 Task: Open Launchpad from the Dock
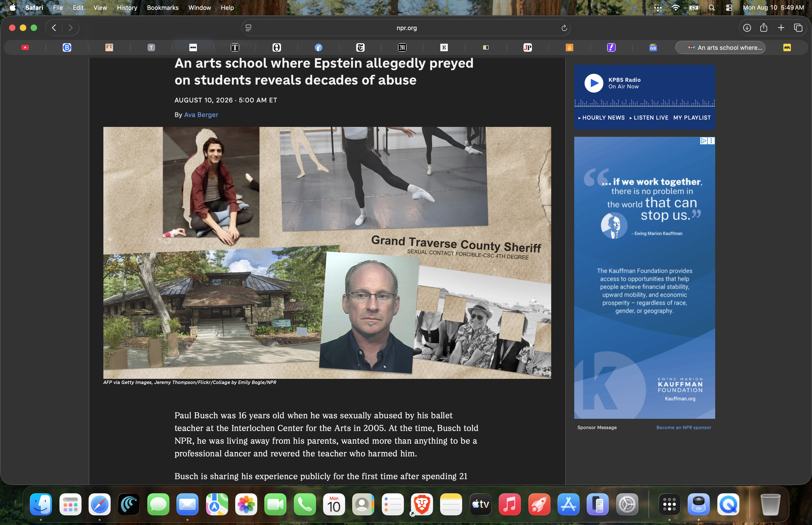70,504
